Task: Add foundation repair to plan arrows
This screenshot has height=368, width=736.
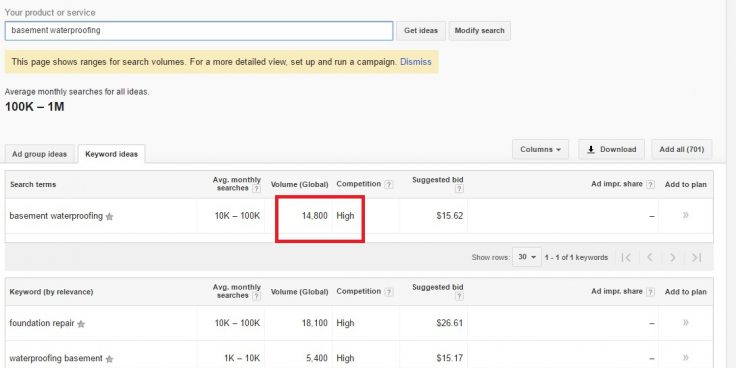Action: pos(686,322)
